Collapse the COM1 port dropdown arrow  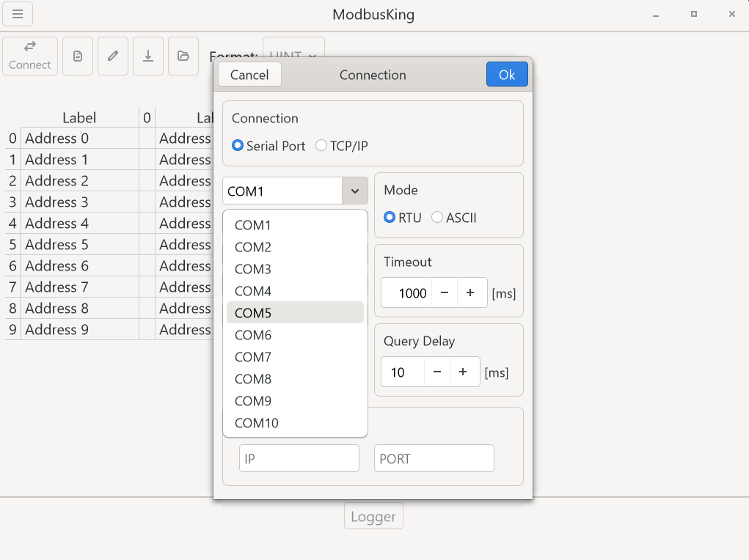pos(355,191)
